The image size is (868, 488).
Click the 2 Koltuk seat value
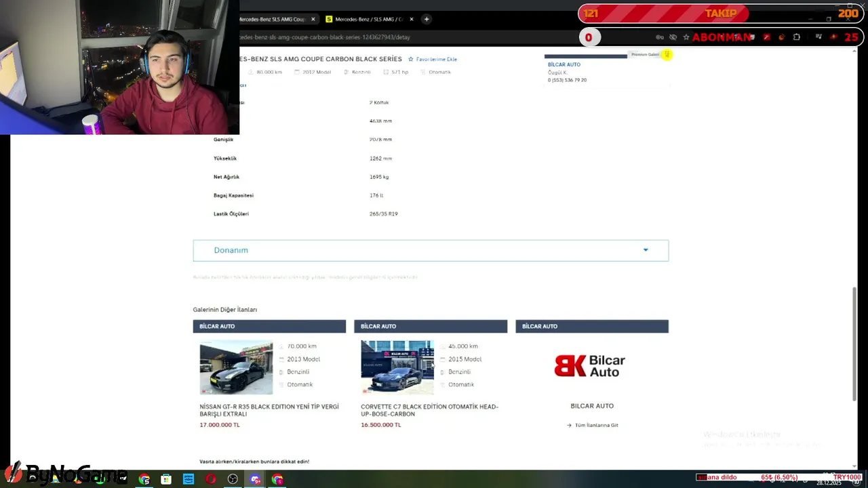pyautogui.click(x=379, y=102)
